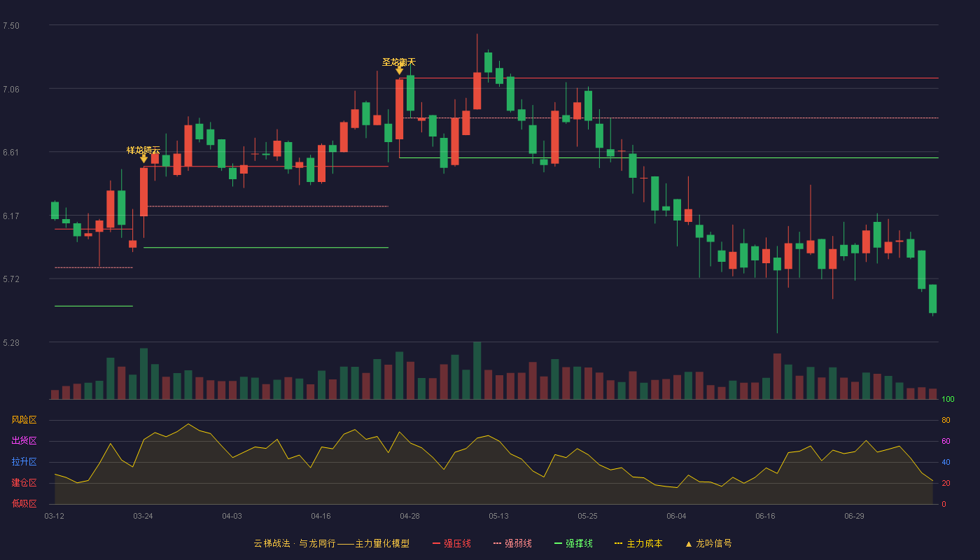This screenshot has height=560, width=980.
Task: Click the red candlestick under the 祥龙腾云 marker
Action: pos(143,192)
